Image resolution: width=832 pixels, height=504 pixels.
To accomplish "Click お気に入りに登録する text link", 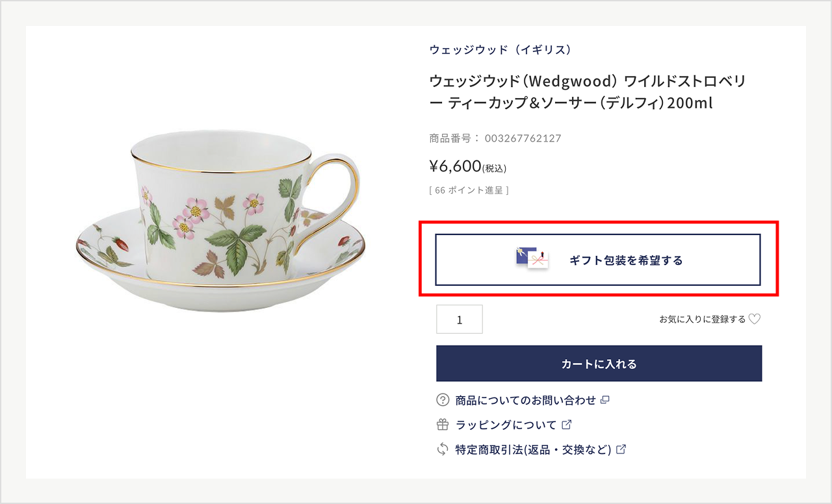I will [702, 319].
